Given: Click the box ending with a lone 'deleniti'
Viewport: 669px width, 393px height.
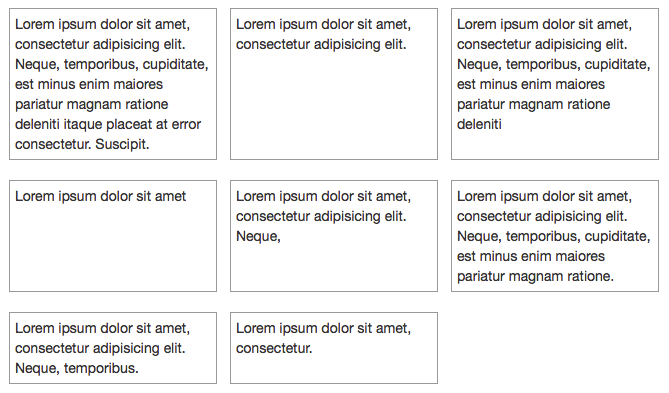Looking at the screenshot, I should (555, 84).
